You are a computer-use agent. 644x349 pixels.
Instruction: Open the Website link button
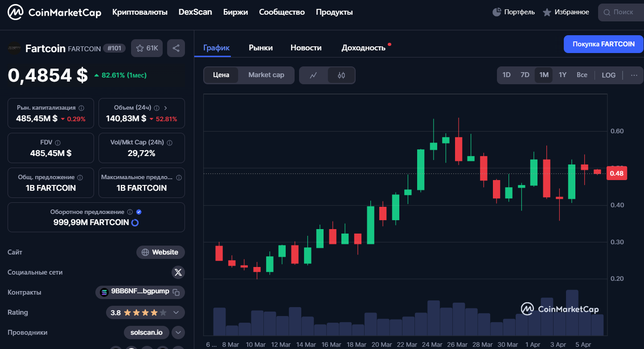pyautogui.click(x=160, y=252)
